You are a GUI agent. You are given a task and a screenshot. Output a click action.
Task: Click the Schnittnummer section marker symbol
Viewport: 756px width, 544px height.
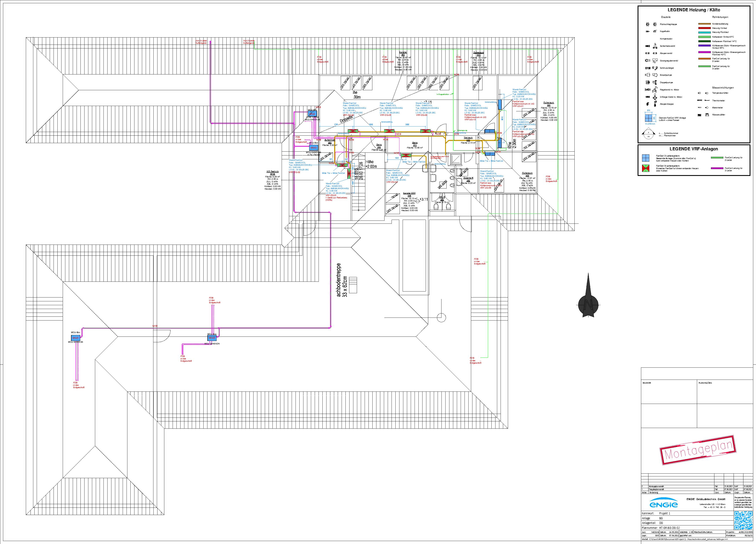[x=648, y=135]
